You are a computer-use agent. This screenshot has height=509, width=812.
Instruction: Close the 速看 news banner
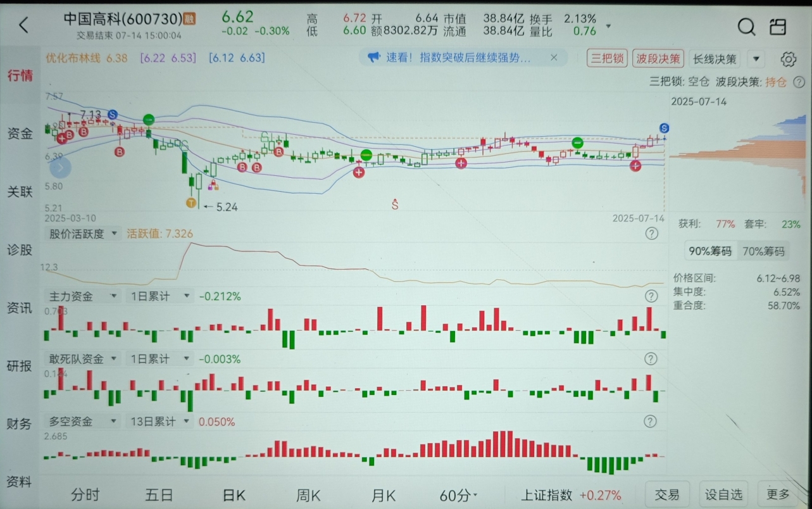pyautogui.click(x=554, y=58)
